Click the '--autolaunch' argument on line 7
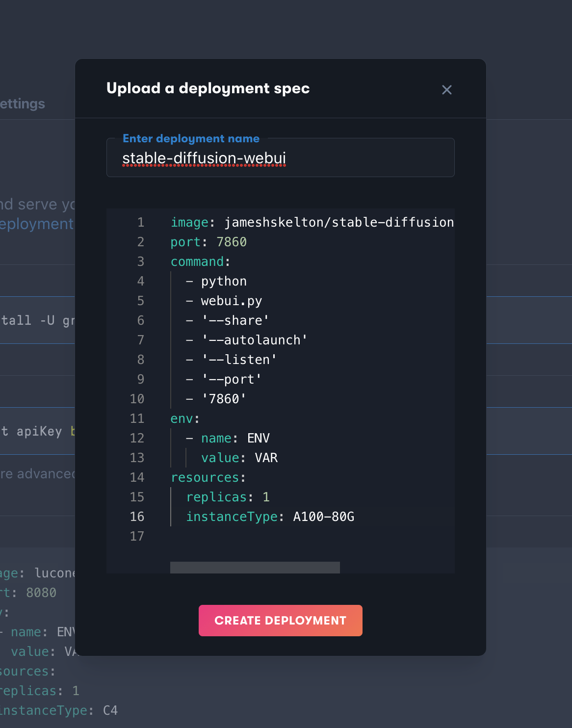572x728 pixels. [x=255, y=340]
